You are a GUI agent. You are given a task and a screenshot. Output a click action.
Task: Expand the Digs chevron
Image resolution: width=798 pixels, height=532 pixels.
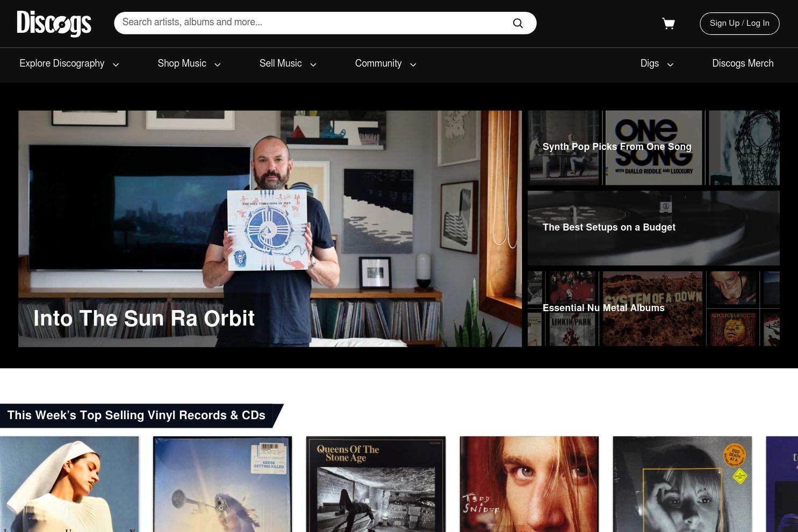[670, 64]
